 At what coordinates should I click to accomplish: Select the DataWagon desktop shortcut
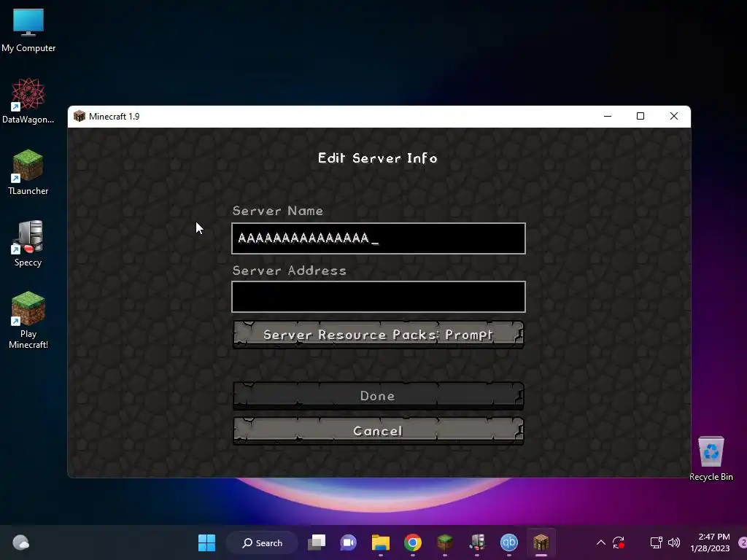point(28,101)
